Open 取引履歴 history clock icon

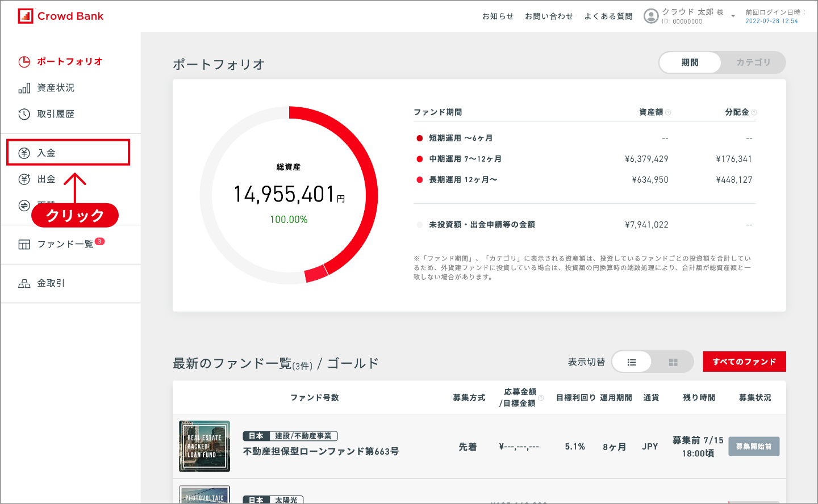[x=24, y=114]
